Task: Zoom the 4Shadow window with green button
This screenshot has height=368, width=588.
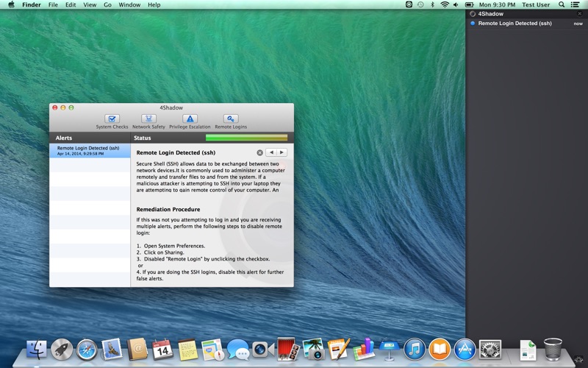Action: [71, 107]
